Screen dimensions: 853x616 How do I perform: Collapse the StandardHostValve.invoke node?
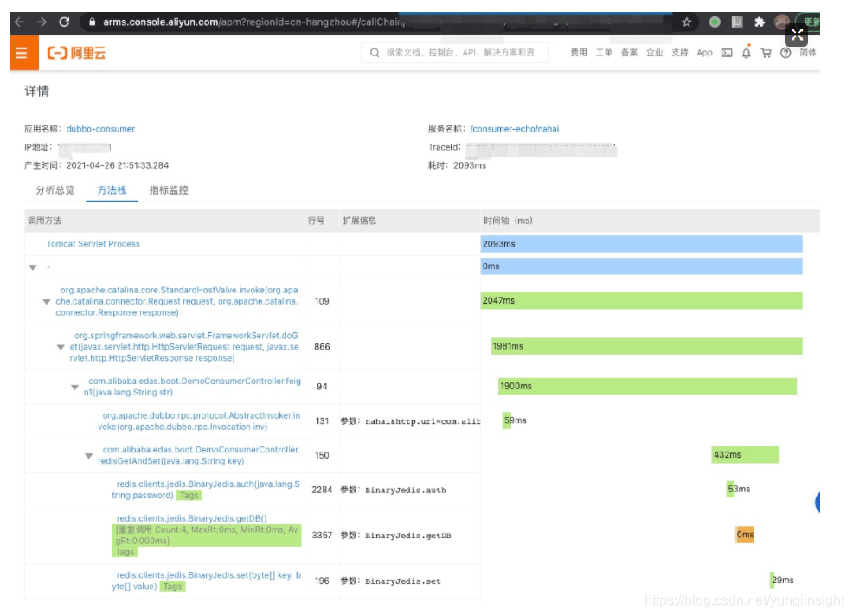point(47,301)
